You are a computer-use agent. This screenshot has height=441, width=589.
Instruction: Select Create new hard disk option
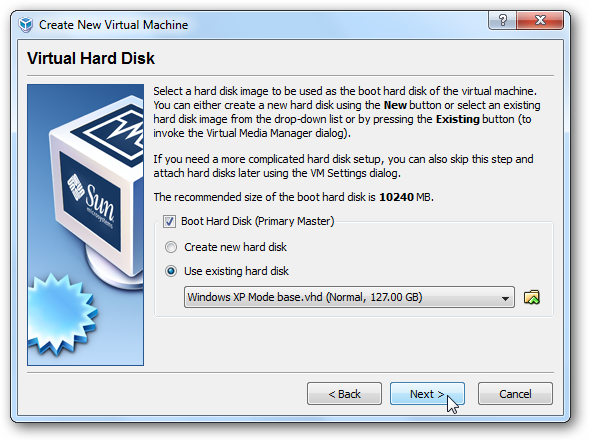click(x=171, y=247)
